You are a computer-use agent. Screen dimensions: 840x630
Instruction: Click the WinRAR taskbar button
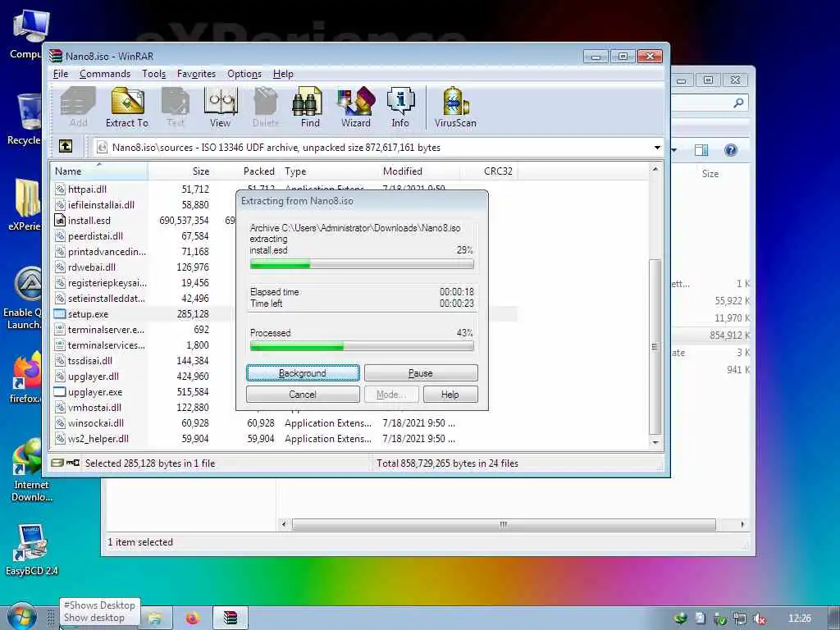pos(231,619)
